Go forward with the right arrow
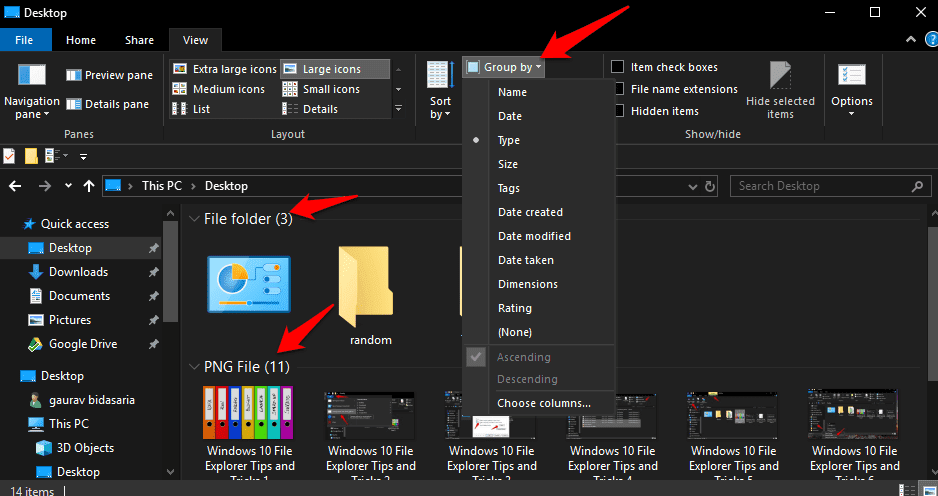 [45, 186]
